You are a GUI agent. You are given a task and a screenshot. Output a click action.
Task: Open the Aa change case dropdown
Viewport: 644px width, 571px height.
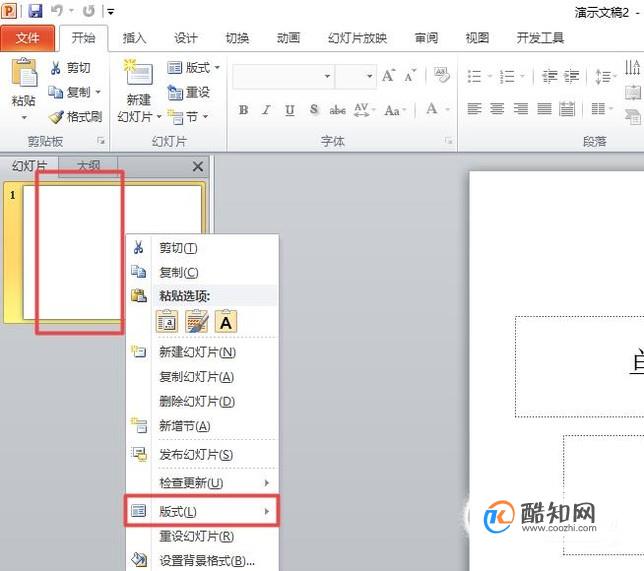(395, 110)
